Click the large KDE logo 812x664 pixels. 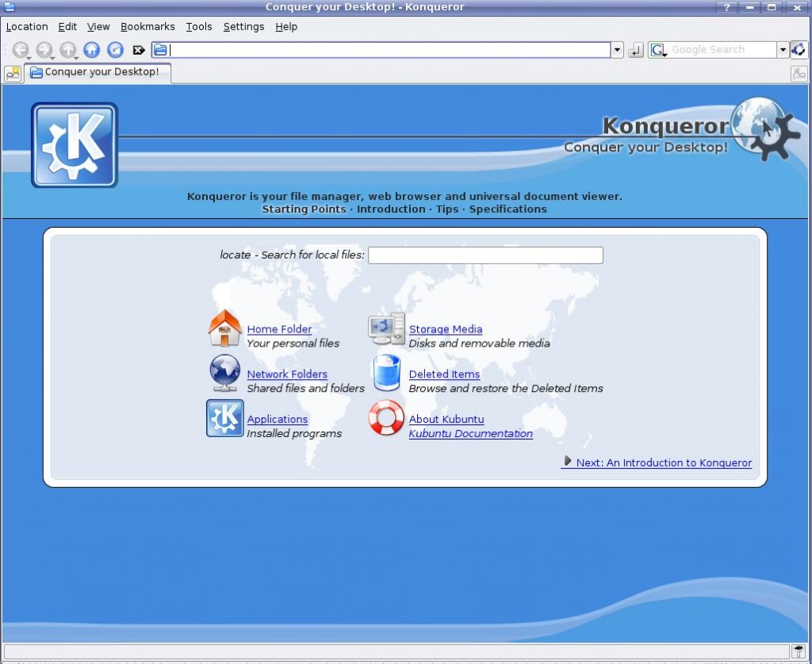click(x=75, y=145)
